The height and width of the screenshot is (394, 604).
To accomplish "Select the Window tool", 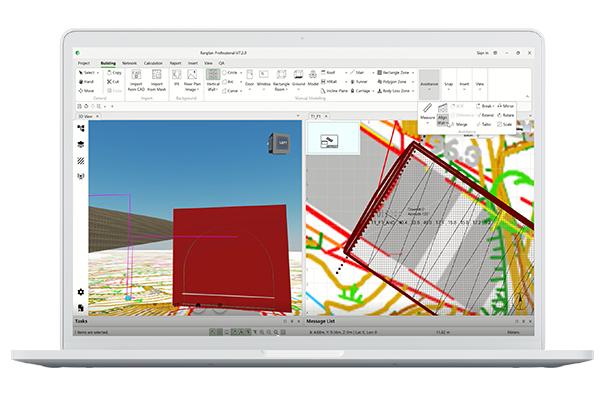I will [263, 79].
